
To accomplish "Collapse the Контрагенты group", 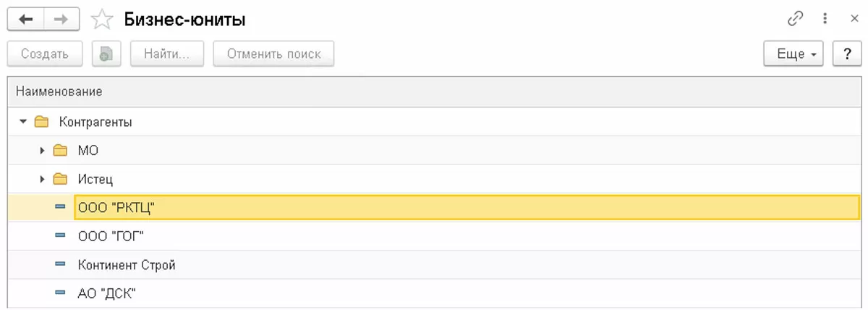I will 22,122.
